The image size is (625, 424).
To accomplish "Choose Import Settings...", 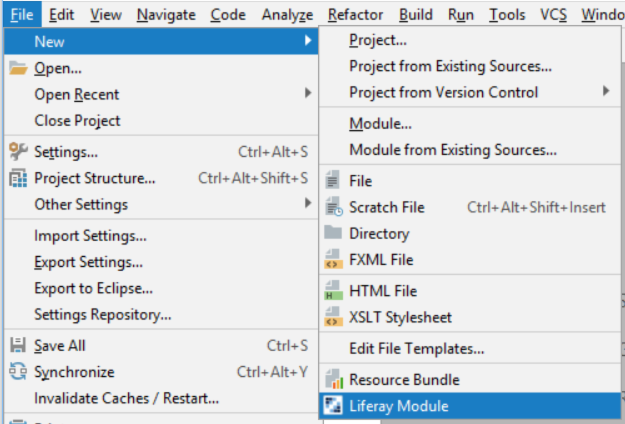I will coord(161,236).
